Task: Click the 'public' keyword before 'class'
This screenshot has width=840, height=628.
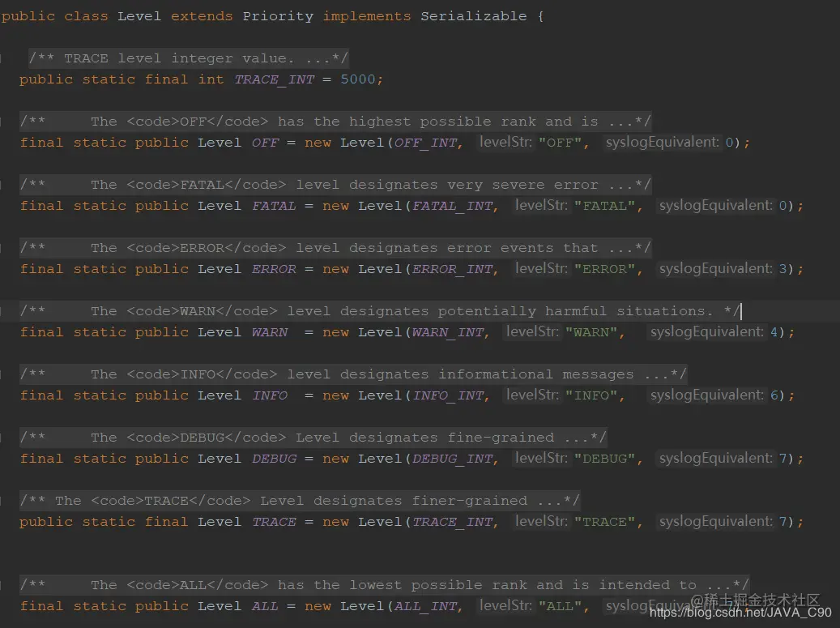Action: coord(28,16)
